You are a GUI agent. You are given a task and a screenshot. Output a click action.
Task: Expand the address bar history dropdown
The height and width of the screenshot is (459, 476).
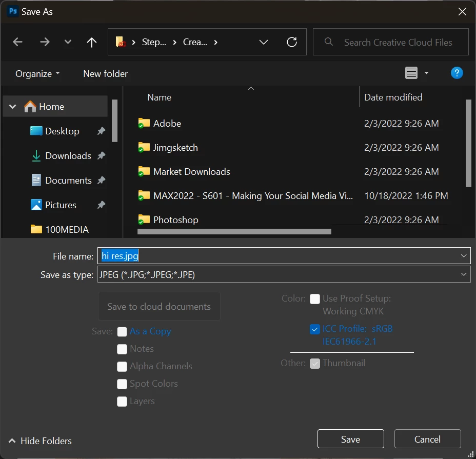[x=264, y=42]
